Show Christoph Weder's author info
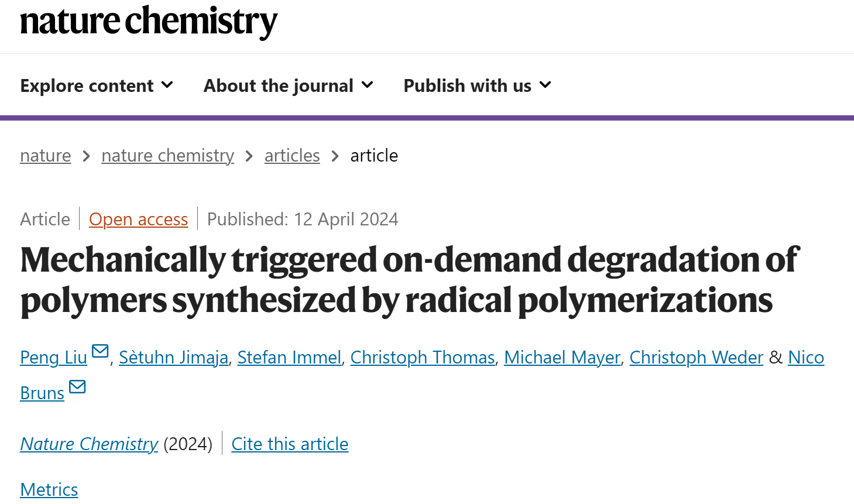854x504 pixels. click(x=697, y=357)
